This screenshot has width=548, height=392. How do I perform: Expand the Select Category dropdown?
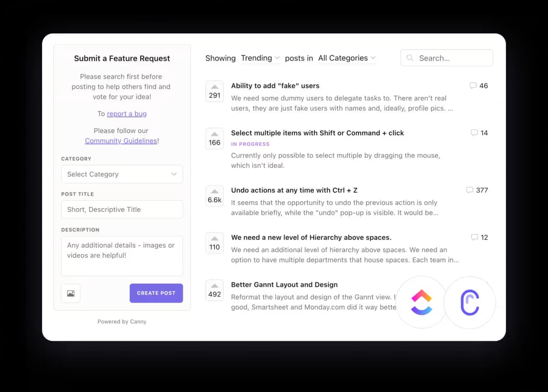click(x=122, y=174)
